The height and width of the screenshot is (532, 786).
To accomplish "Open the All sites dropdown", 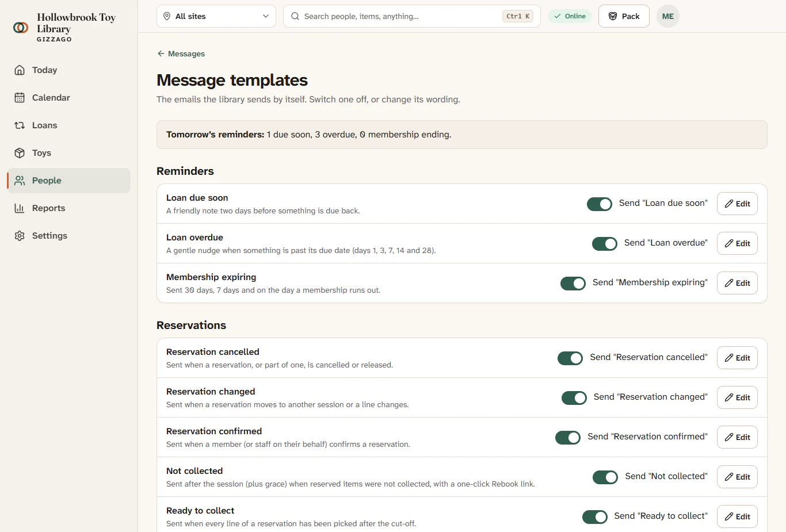I will [x=216, y=16].
